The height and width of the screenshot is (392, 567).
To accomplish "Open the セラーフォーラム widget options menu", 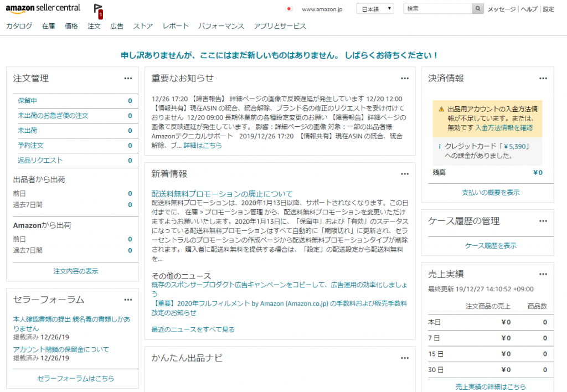I will (128, 300).
